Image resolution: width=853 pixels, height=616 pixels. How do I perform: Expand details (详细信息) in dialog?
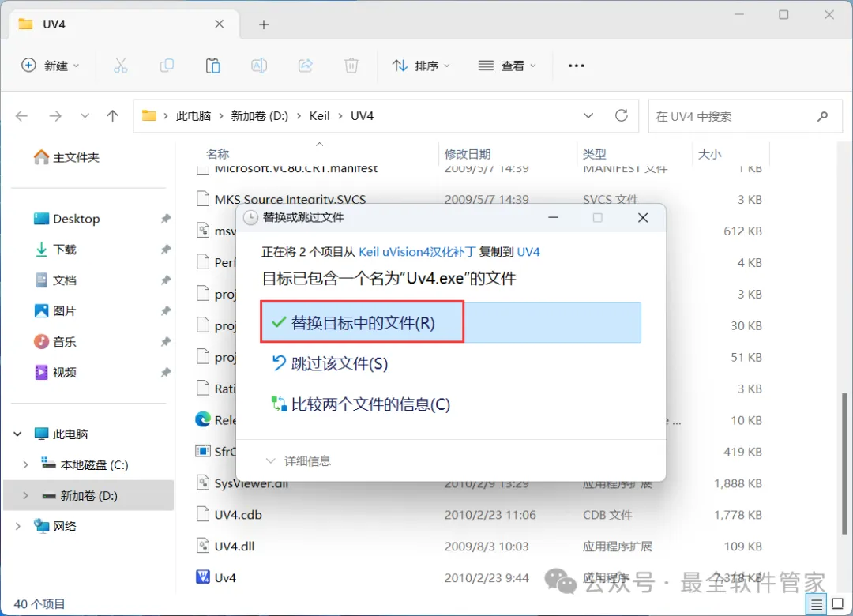pos(299,461)
